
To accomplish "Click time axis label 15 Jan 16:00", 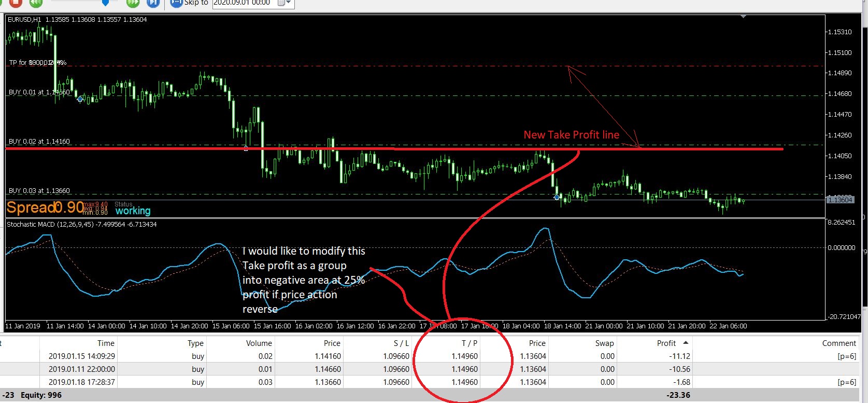I will [x=273, y=326].
